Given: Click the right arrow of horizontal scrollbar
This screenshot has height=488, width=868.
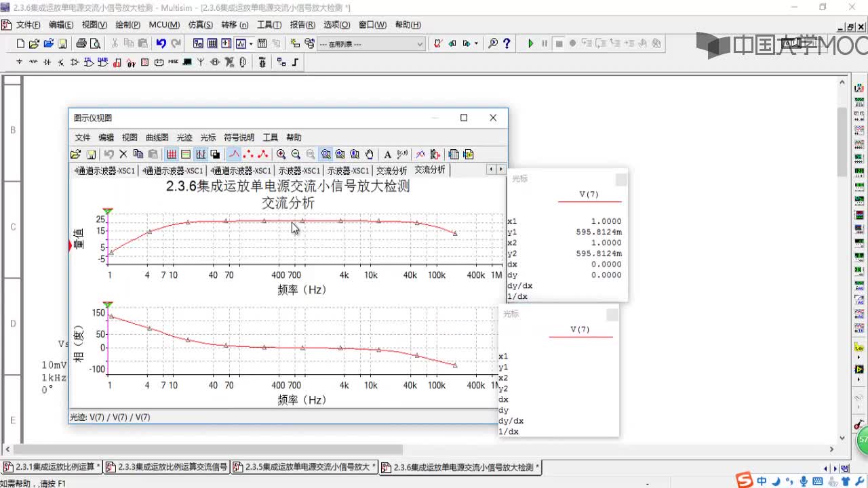Looking at the screenshot, I should click(832, 449).
